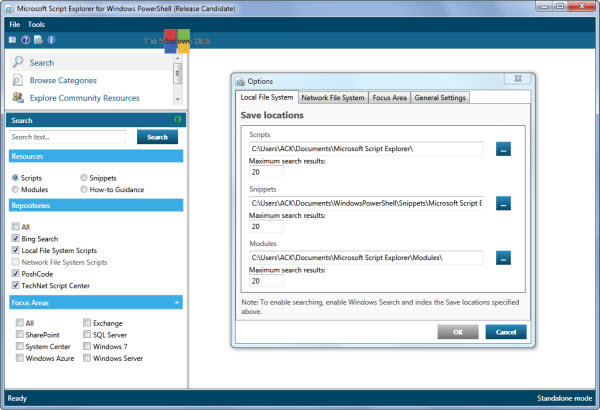Check the All repositories checkbox

pyautogui.click(x=15, y=227)
